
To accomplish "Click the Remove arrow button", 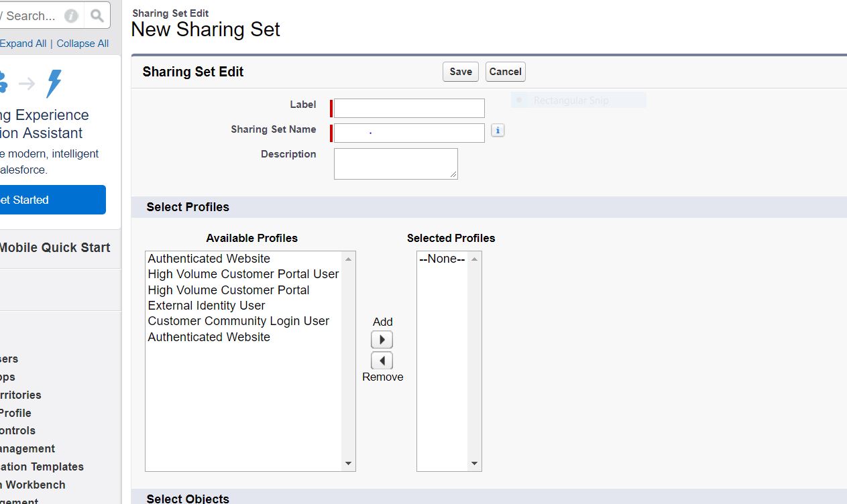I will pyautogui.click(x=382, y=361).
